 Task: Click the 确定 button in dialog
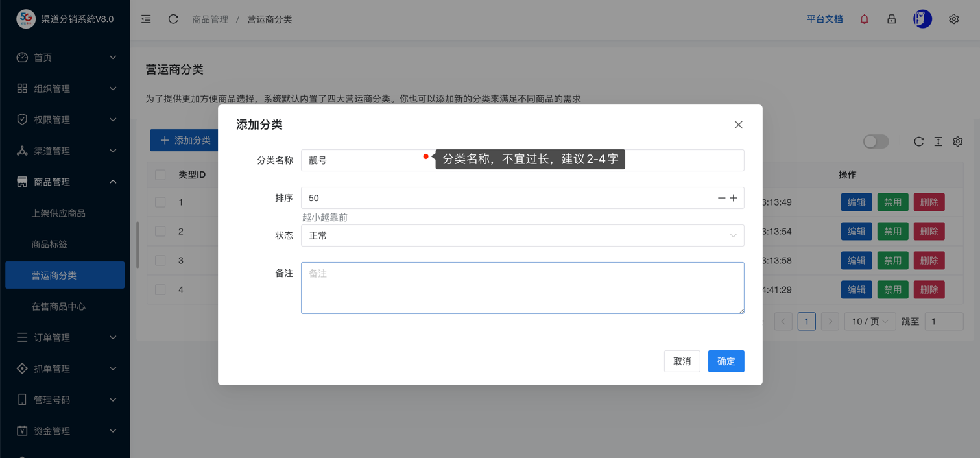click(x=726, y=361)
